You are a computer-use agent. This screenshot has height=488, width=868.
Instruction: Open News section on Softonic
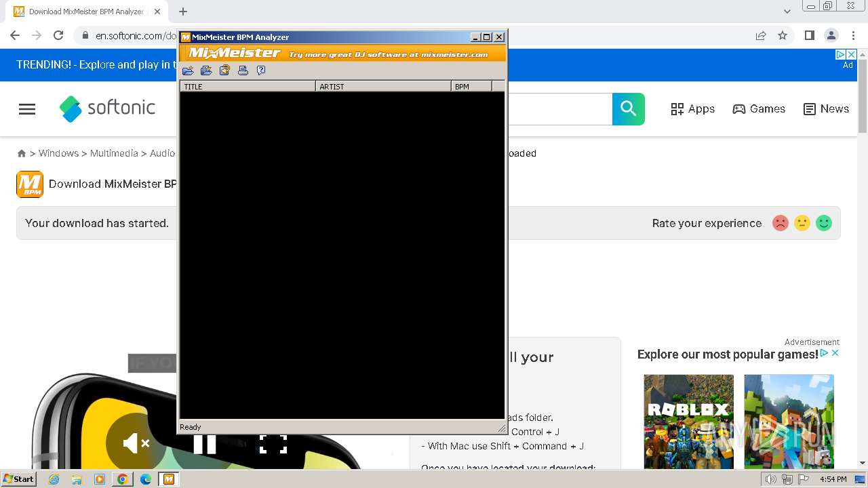click(826, 109)
